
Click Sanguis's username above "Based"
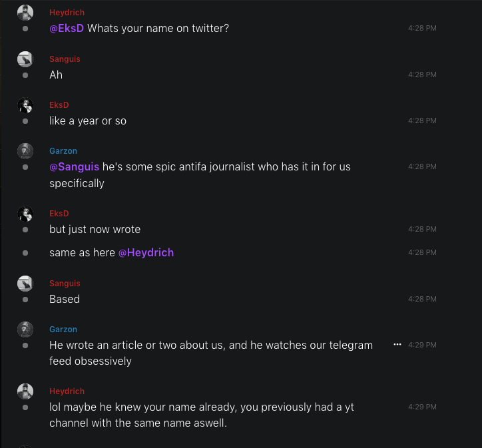[65, 284]
